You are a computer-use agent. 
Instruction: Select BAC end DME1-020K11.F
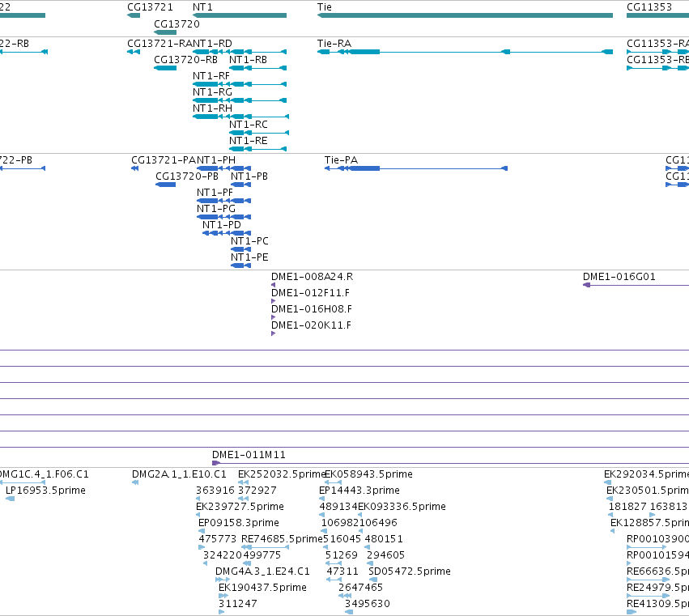pos(274,333)
